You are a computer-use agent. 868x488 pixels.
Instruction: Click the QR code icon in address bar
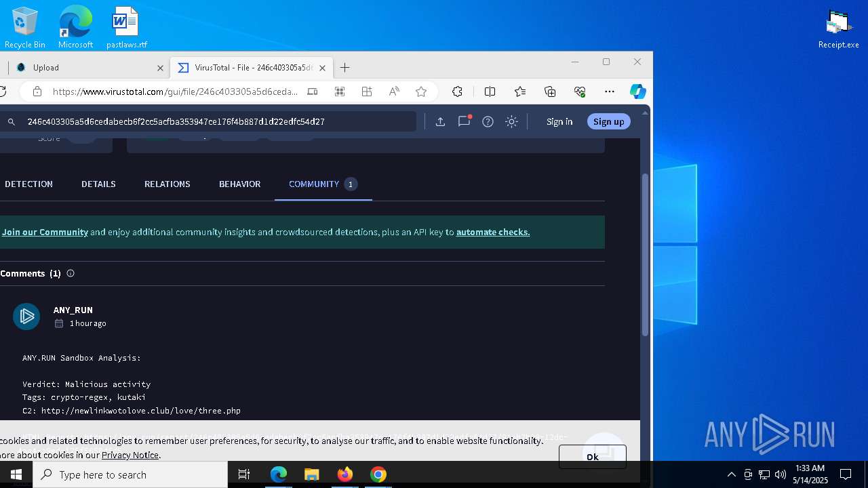pyautogui.click(x=340, y=91)
